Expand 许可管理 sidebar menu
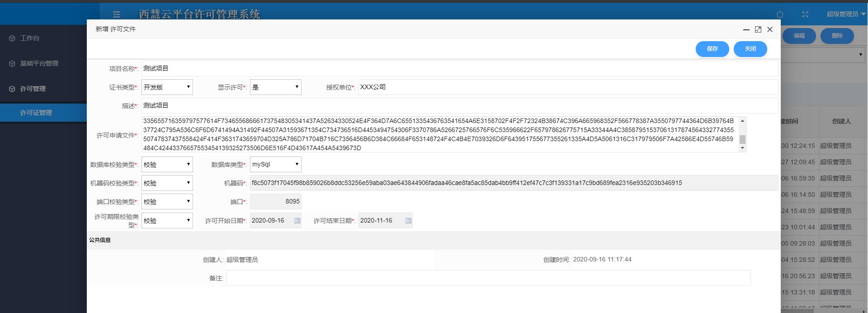 [33, 89]
